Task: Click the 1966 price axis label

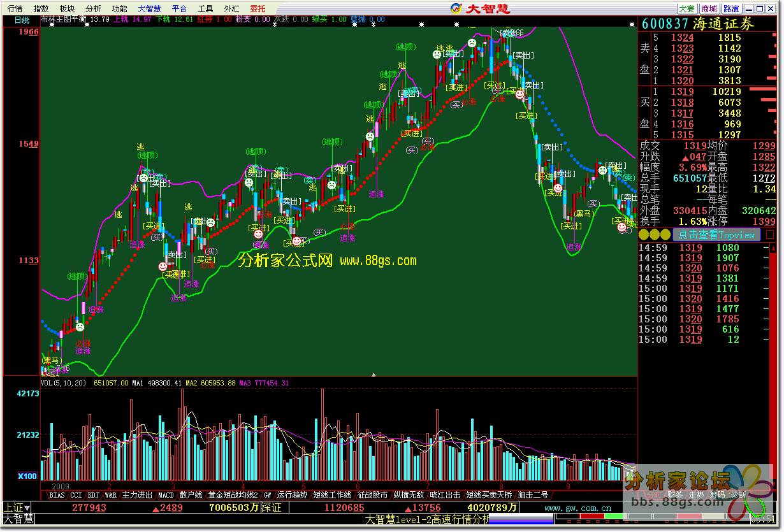Action: coord(29,32)
